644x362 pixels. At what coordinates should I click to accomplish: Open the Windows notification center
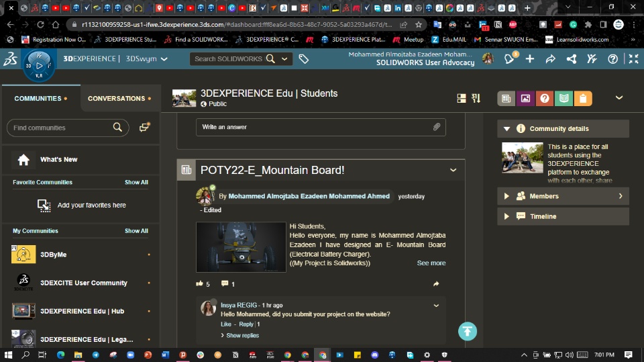coord(628,355)
